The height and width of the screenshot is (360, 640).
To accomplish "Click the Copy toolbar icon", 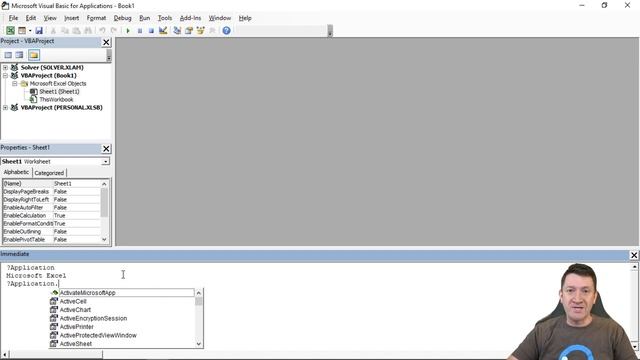I will coord(64,31).
